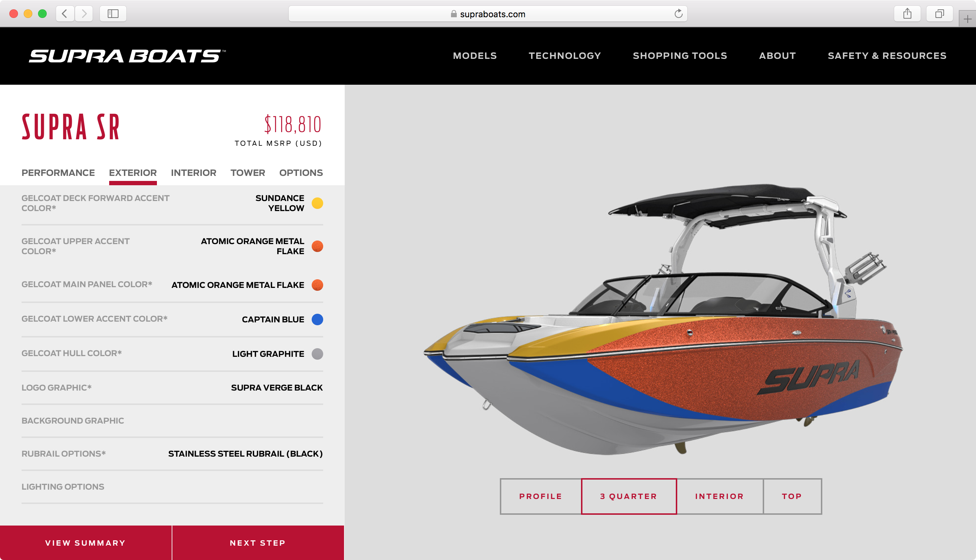Open the Lighting Options section
Viewport: 976px width, 560px height.
click(x=172, y=486)
